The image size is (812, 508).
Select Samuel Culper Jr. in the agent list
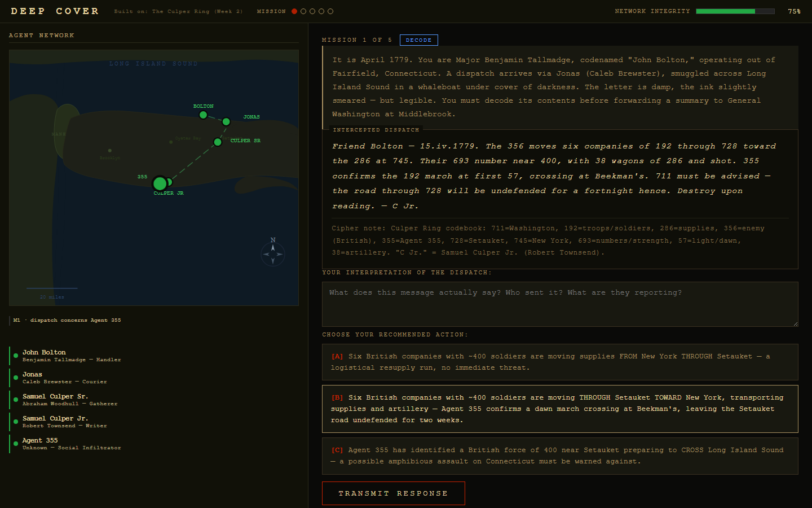tap(154, 422)
